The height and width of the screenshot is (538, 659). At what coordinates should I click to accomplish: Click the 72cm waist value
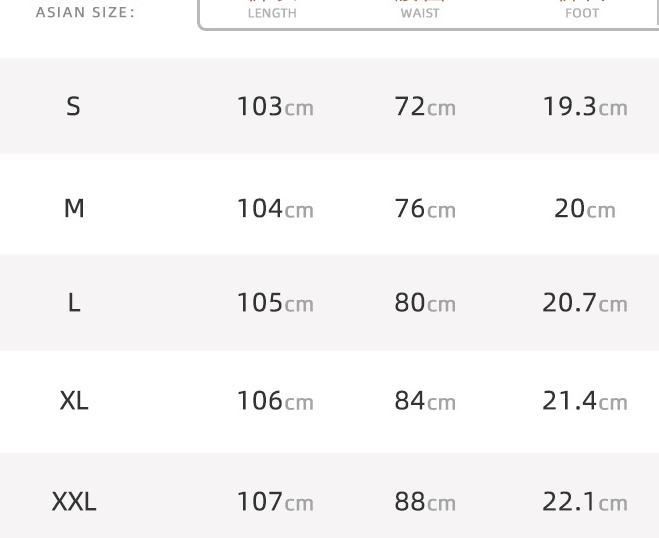click(x=425, y=106)
